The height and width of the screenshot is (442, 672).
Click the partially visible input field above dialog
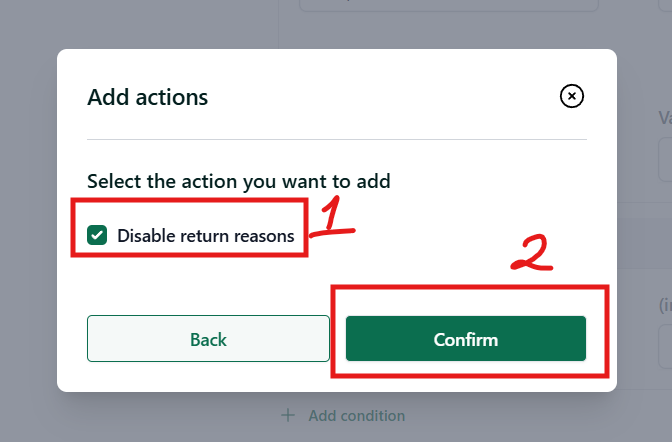click(448, 5)
